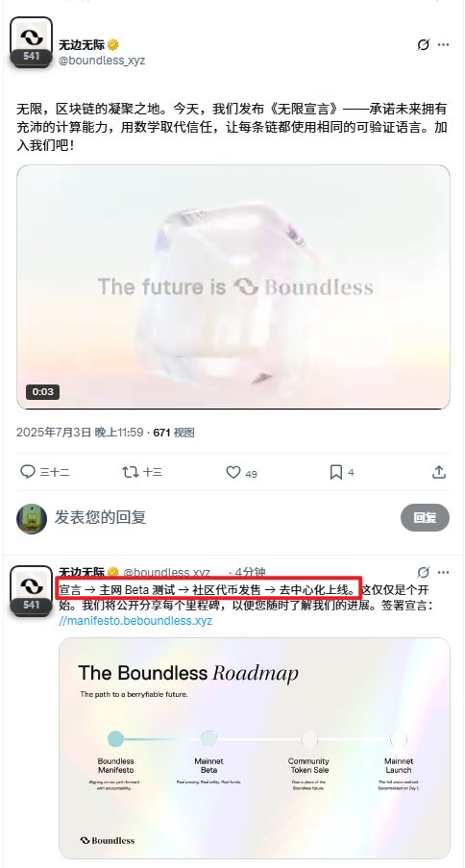
Task: Click the reply comment bubble icon
Action: coord(28,472)
